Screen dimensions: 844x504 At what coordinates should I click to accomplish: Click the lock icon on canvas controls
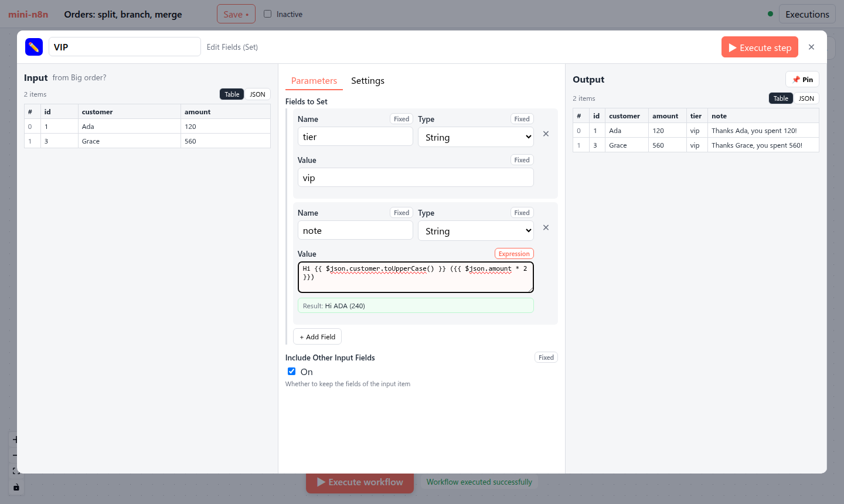[16, 487]
